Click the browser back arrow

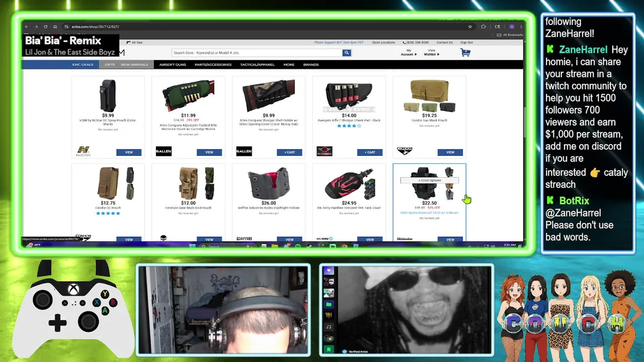[27, 27]
